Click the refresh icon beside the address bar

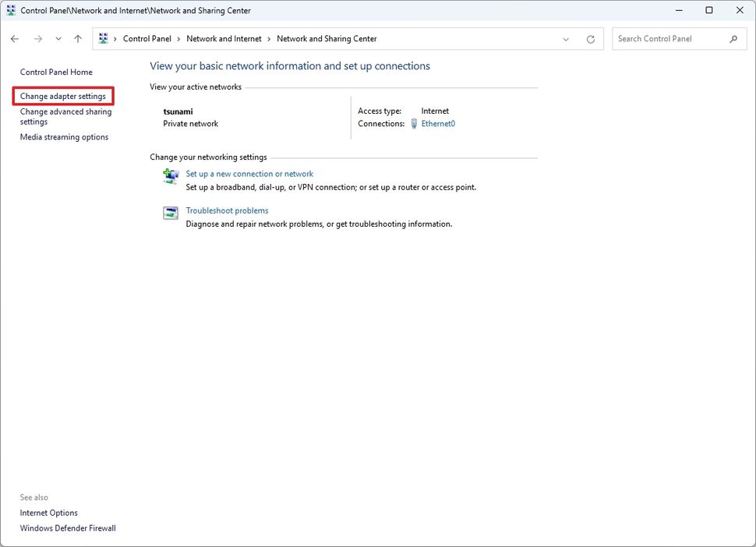tap(590, 38)
